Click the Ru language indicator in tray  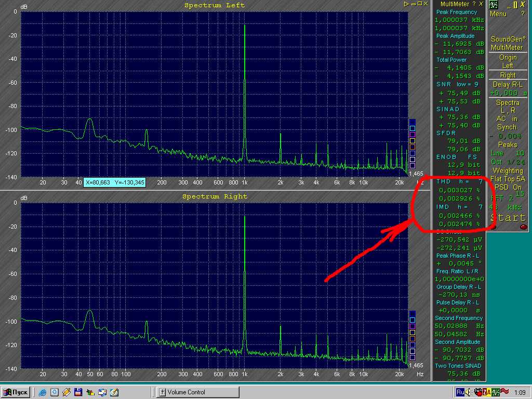coord(459,392)
